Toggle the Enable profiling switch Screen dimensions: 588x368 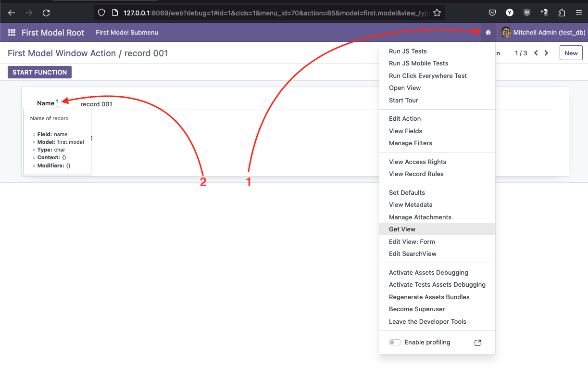tap(395, 343)
